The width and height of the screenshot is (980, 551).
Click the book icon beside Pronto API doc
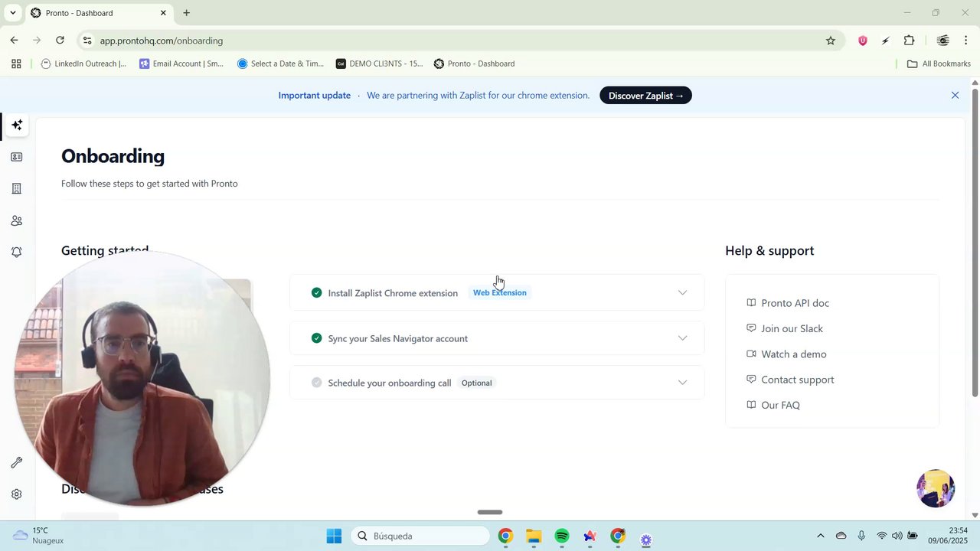[751, 303]
